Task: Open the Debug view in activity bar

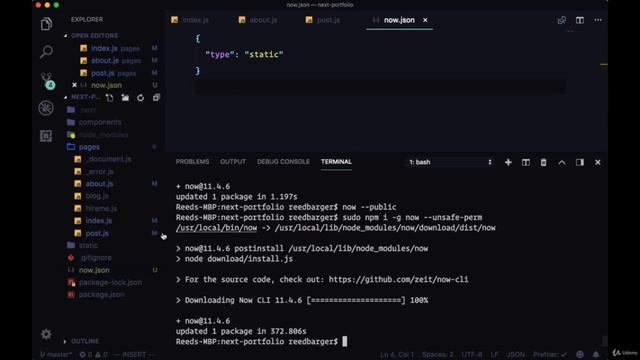Action: (x=46, y=108)
